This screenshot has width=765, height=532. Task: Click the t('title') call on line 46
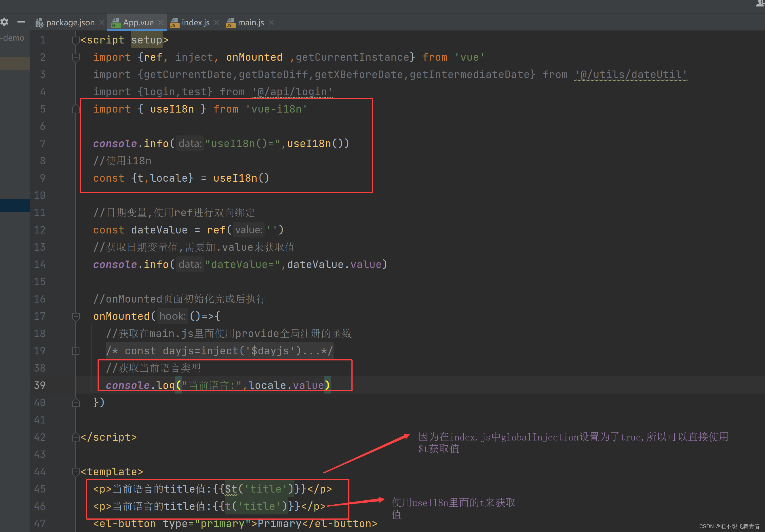tap(256, 506)
